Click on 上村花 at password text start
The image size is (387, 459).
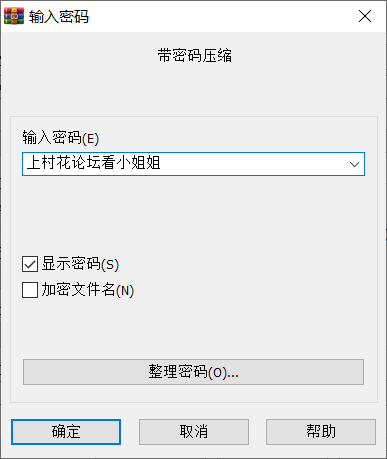pyautogui.click(x=49, y=163)
